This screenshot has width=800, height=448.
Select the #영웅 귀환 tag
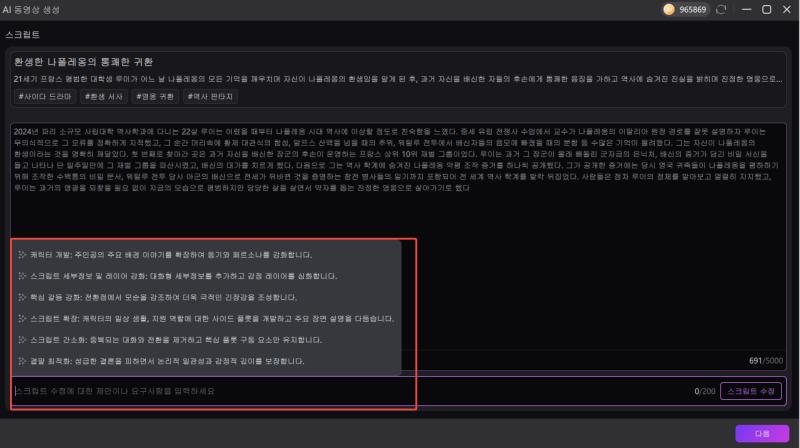click(155, 96)
